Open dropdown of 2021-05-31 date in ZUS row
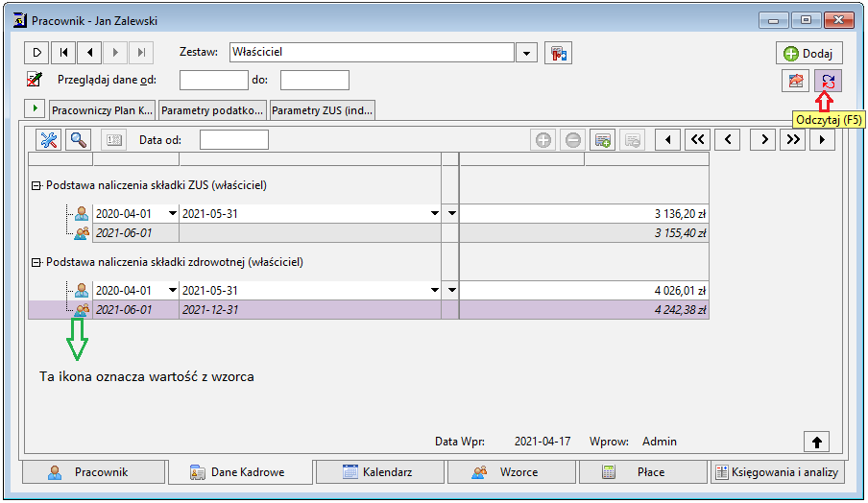The image size is (868, 503). 435,214
